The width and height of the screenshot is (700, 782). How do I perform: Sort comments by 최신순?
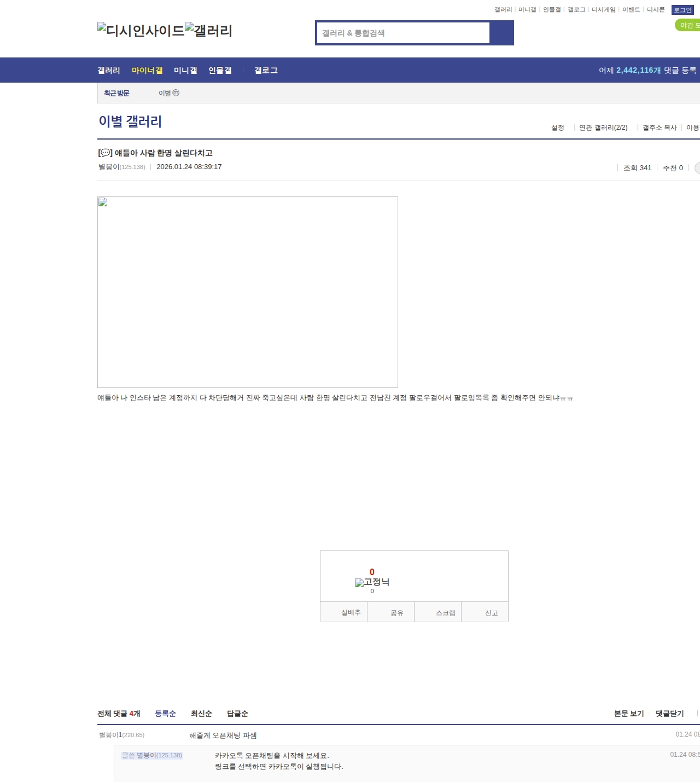pyautogui.click(x=201, y=714)
